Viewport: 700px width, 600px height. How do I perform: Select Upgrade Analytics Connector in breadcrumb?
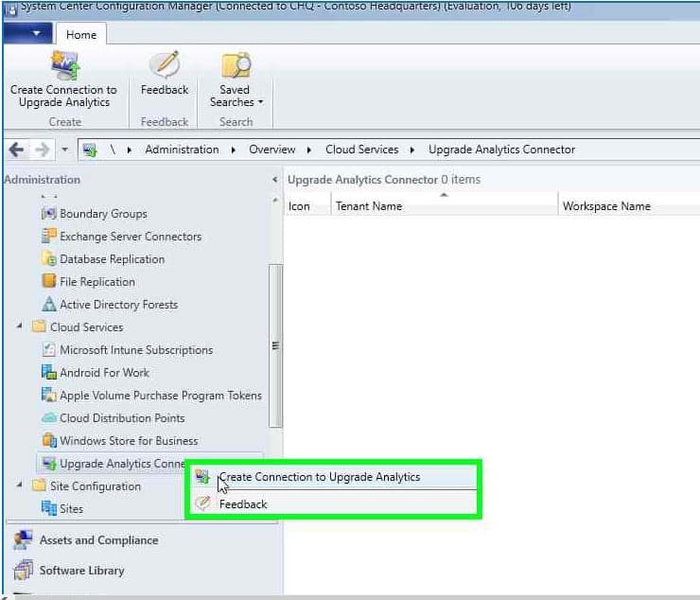[x=501, y=150]
